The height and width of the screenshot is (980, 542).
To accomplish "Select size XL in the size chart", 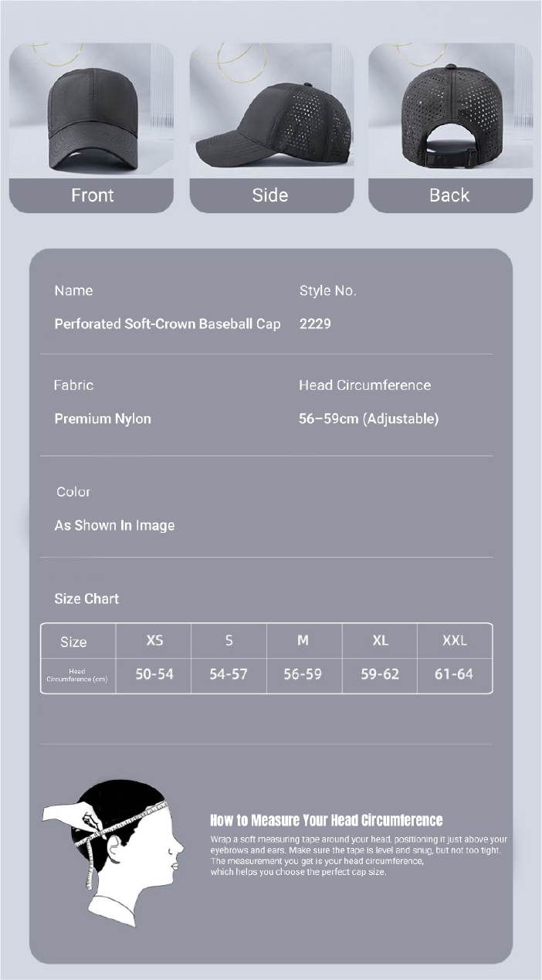I will coord(380,641).
